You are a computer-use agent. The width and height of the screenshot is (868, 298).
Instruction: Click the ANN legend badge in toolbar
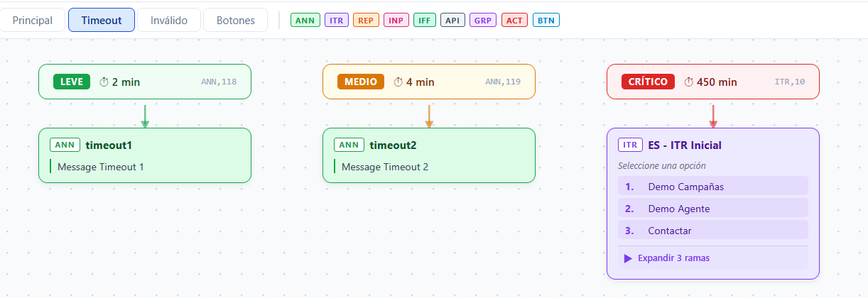tap(305, 21)
